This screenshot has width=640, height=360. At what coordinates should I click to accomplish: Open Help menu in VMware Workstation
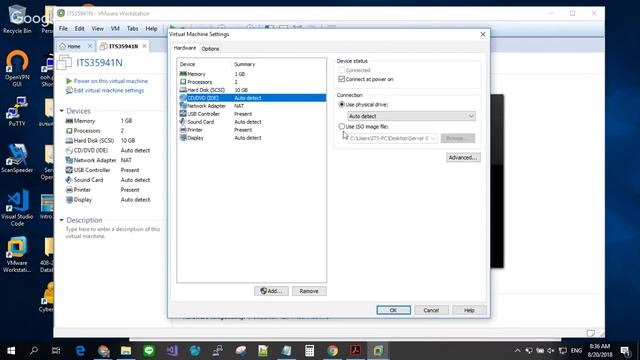pos(151,29)
